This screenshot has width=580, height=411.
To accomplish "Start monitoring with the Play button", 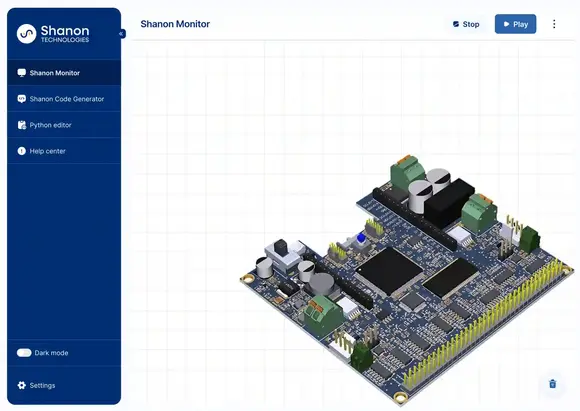I will tap(515, 24).
